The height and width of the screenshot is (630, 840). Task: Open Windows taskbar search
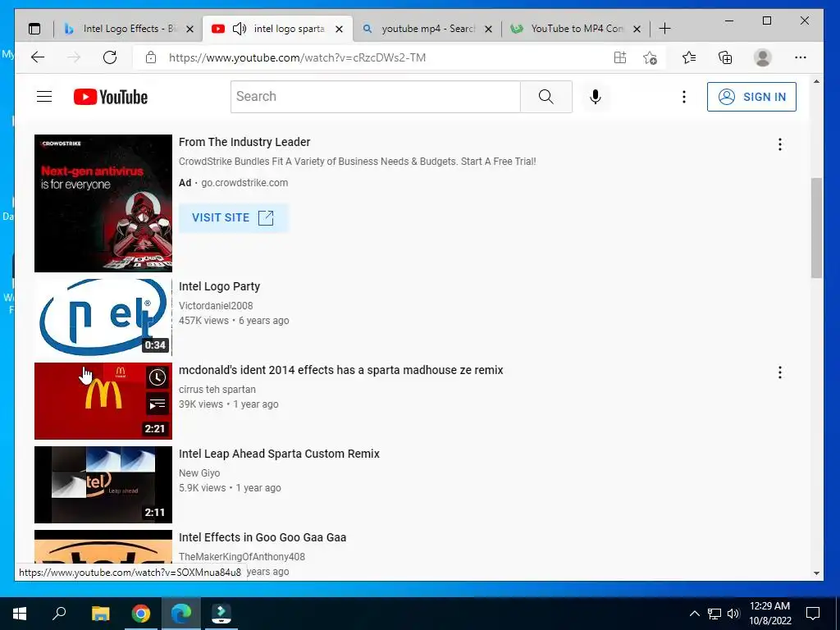tap(59, 614)
